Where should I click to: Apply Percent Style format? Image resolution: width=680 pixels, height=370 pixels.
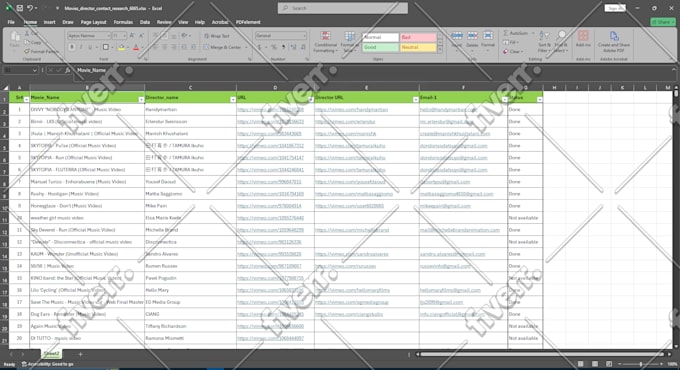(274, 47)
